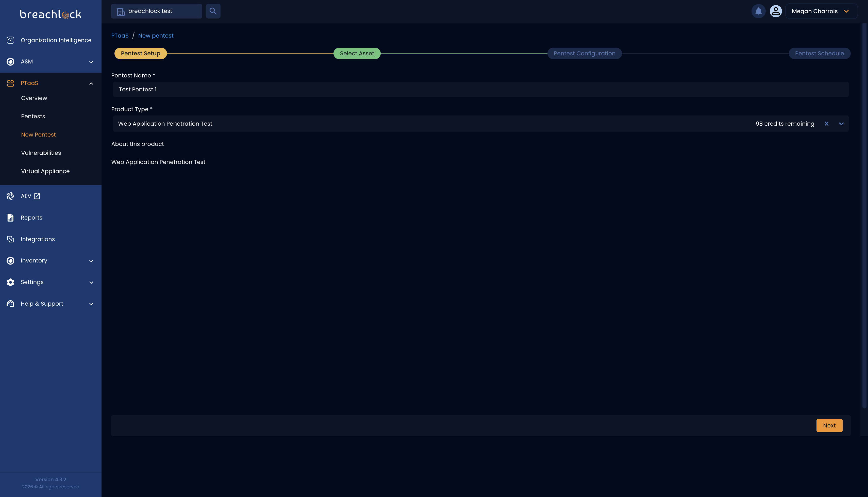Go to the Select Asset step
Image resolution: width=868 pixels, height=497 pixels.
point(357,54)
